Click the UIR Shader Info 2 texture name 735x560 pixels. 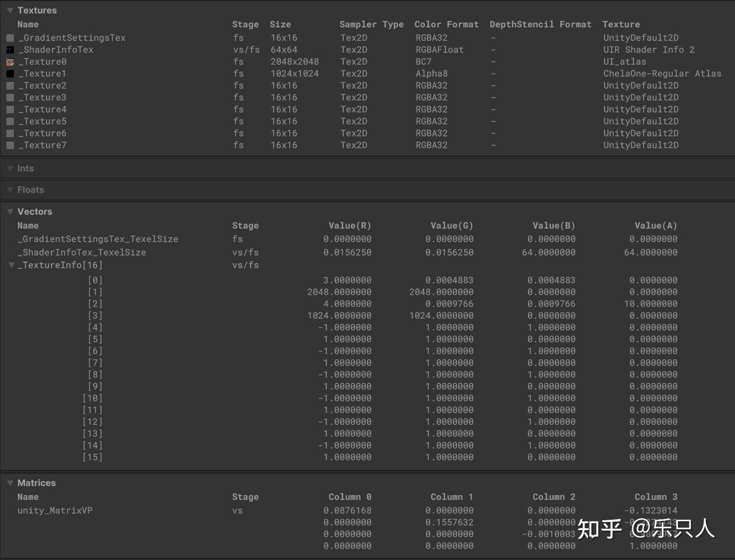click(x=649, y=49)
